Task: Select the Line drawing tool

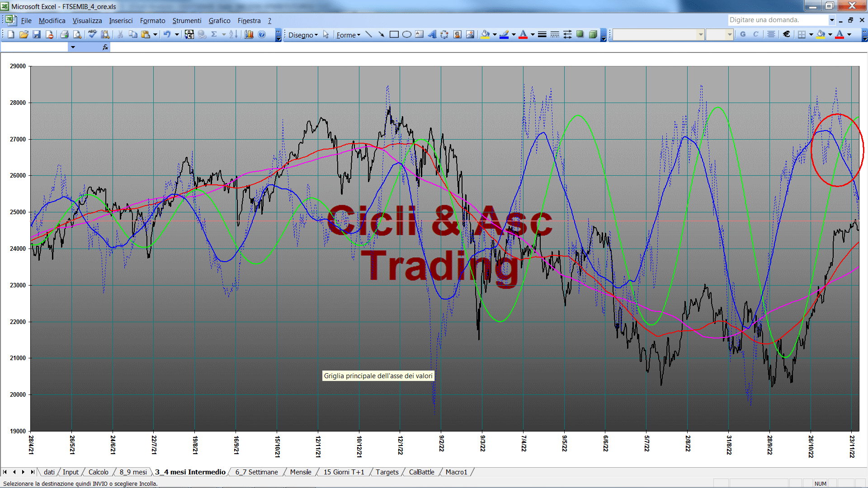Action: tap(369, 34)
